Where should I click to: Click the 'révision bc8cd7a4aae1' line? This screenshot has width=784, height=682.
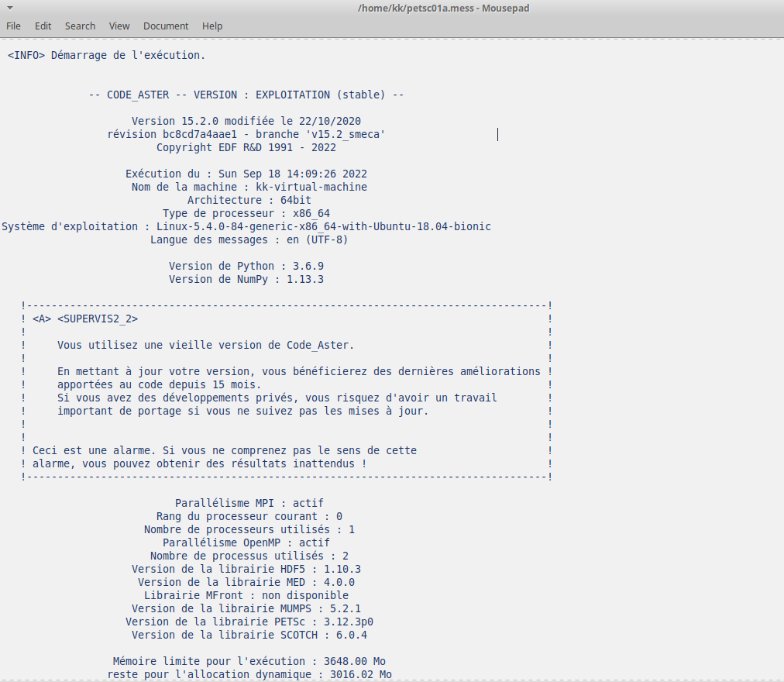[x=246, y=134]
